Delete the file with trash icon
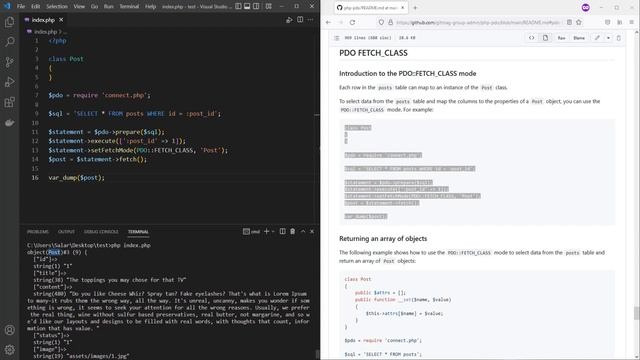640x360 pixels. [618, 38]
